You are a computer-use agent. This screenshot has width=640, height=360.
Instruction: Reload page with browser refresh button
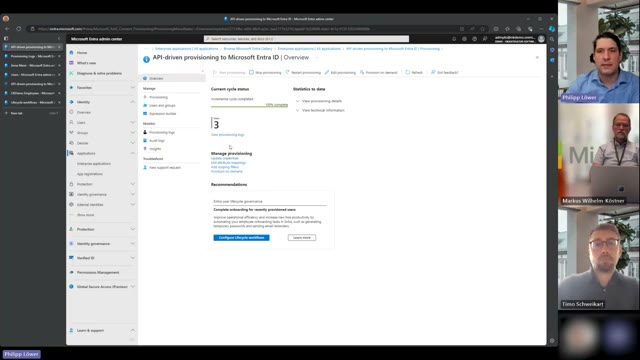coord(18,29)
